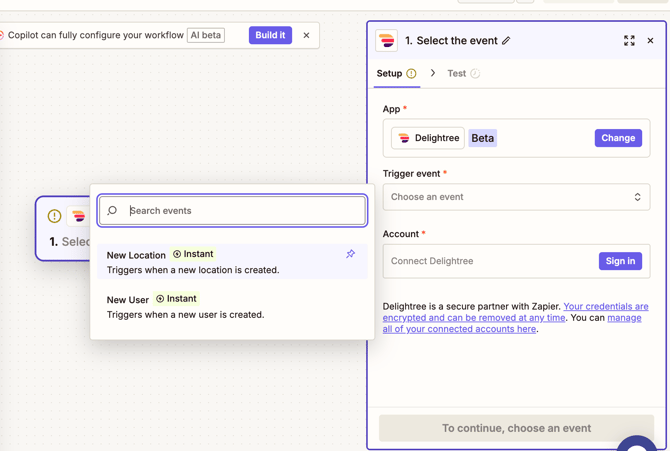This screenshot has width=670, height=451.
Task: Click the pencil icon to rename the step
Action: click(x=506, y=41)
